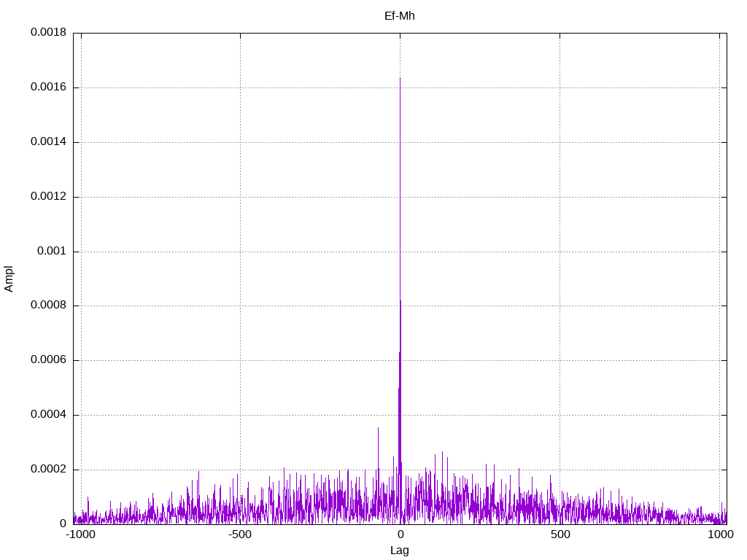Click the 0.0008 y-axis tick label
This screenshot has width=747, height=560.
49,305
